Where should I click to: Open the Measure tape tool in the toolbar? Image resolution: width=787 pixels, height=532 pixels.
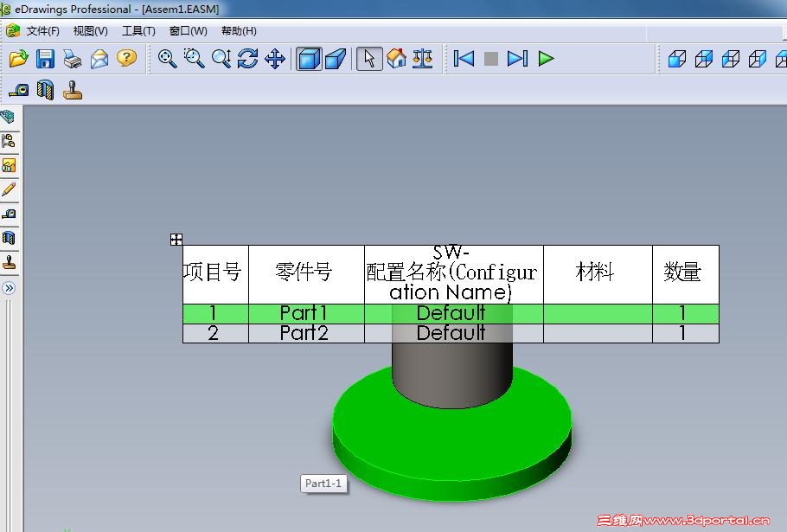(19, 90)
